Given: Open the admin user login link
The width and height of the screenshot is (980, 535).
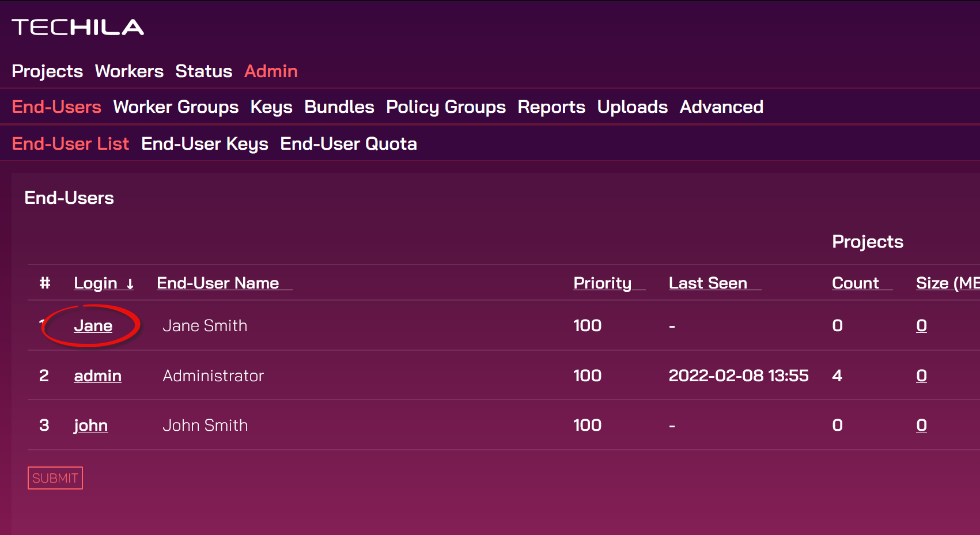Looking at the screenshot, I should click(97, 375).
